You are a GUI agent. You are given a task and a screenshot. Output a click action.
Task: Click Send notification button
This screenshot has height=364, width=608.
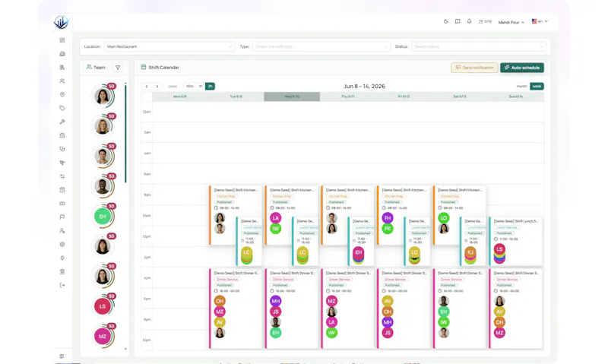click(x=474, y=68)
